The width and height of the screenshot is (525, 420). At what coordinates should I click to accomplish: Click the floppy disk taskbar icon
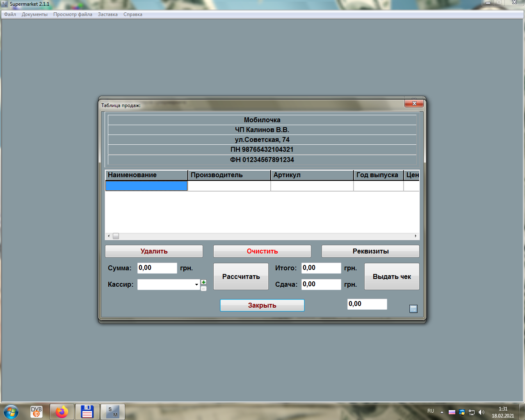coord(87,412)
